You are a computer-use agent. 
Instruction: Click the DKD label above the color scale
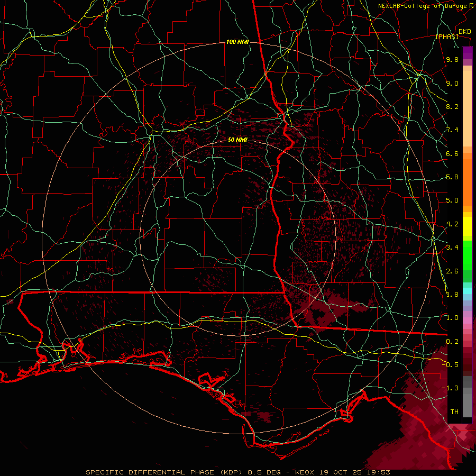[x=464, y=32]
